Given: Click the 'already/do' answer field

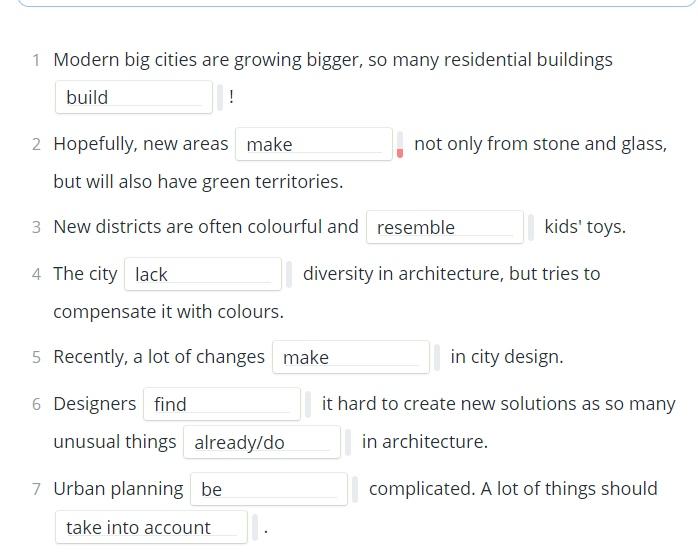Looking at the screenshot, I should [262, 442].
